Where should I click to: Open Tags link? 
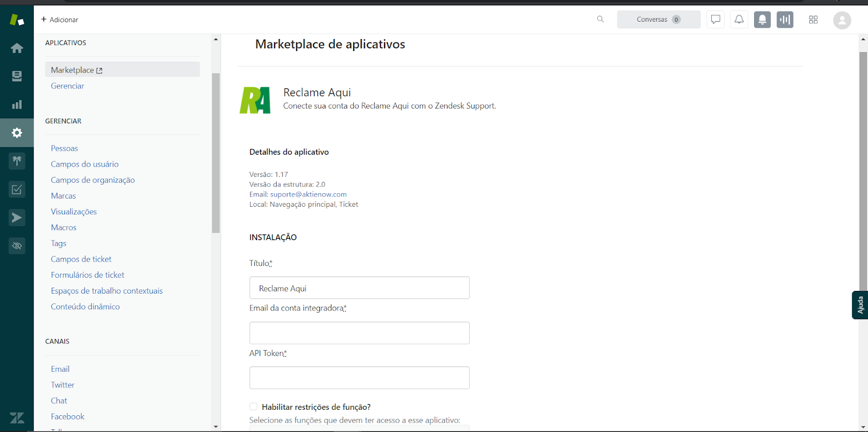[x=59, y=243]
